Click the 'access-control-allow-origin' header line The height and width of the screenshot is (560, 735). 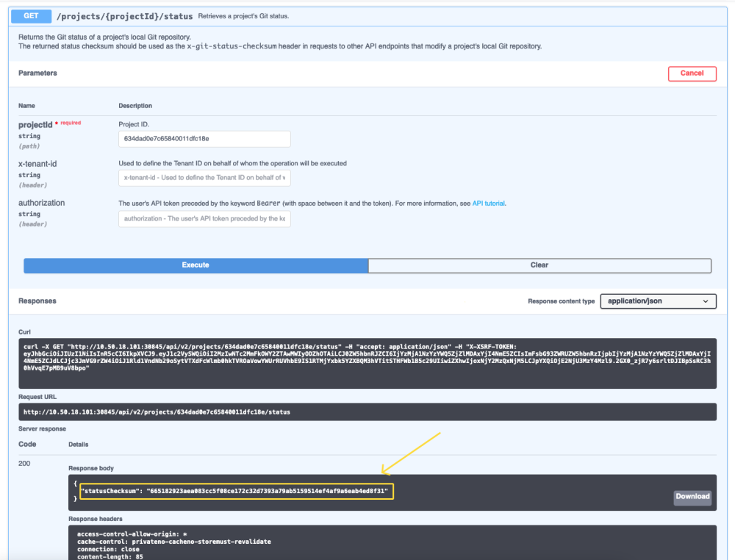pos(132,534)
